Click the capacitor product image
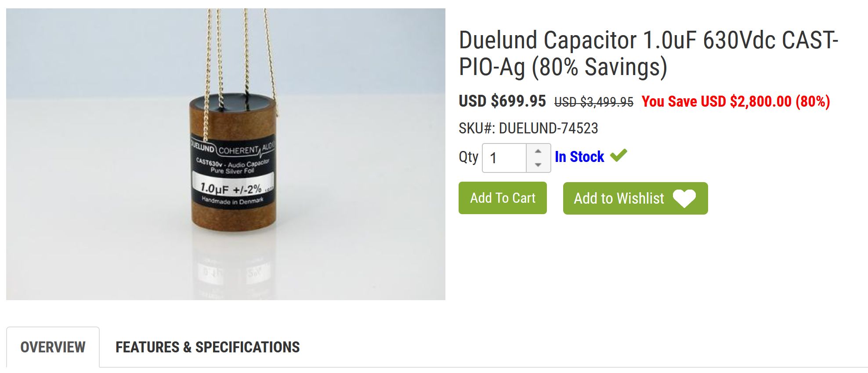The height and width of the screenshot is (373, 868). [x=226, y=154]
